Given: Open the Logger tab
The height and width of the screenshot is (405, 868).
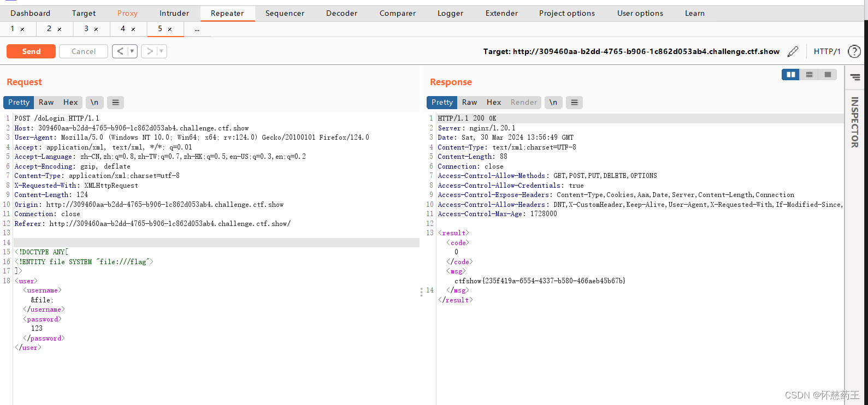Looking at the screenshot, I should pos(450,13).
